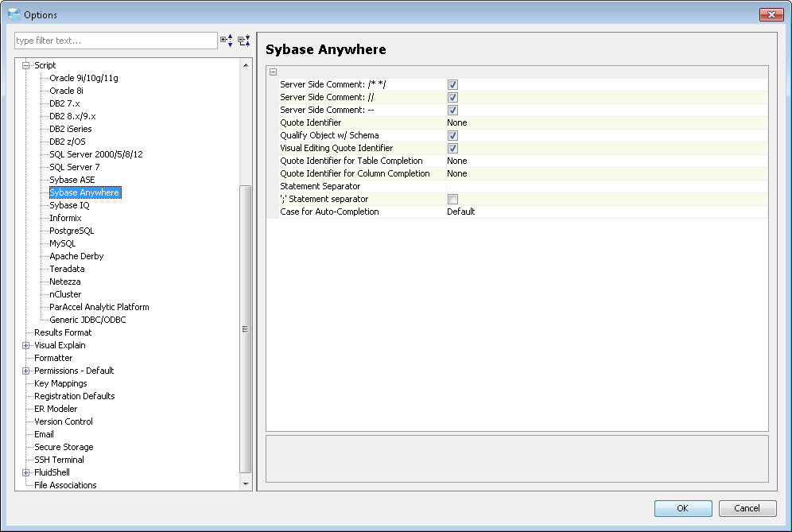Open ER Modeler settings
Viewport: 792px width, 532px height.
coord(56,409)
